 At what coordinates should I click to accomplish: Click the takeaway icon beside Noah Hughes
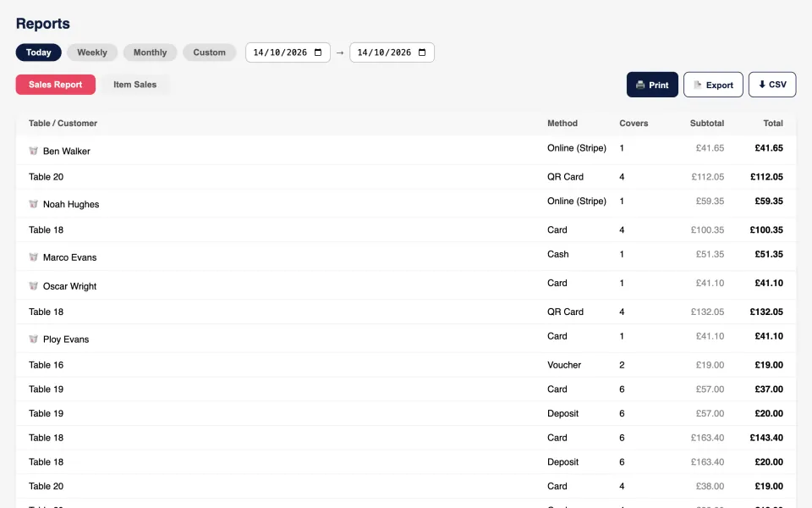(33, 204)
